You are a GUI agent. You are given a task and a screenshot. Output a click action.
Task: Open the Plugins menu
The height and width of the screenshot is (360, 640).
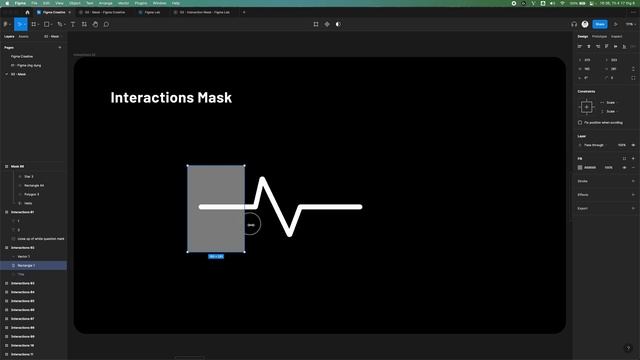pyautogui.click(x=141, y=3)
